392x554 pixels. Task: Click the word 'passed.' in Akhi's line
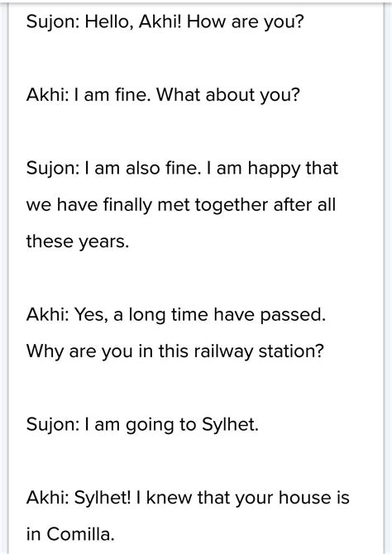[x=293, y=316]
